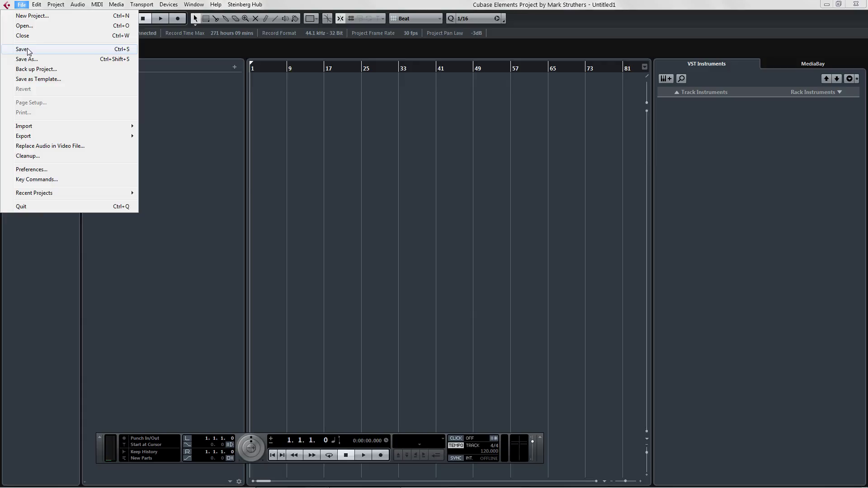Click Back up Project in the File menu

click(x=36, y=69)
